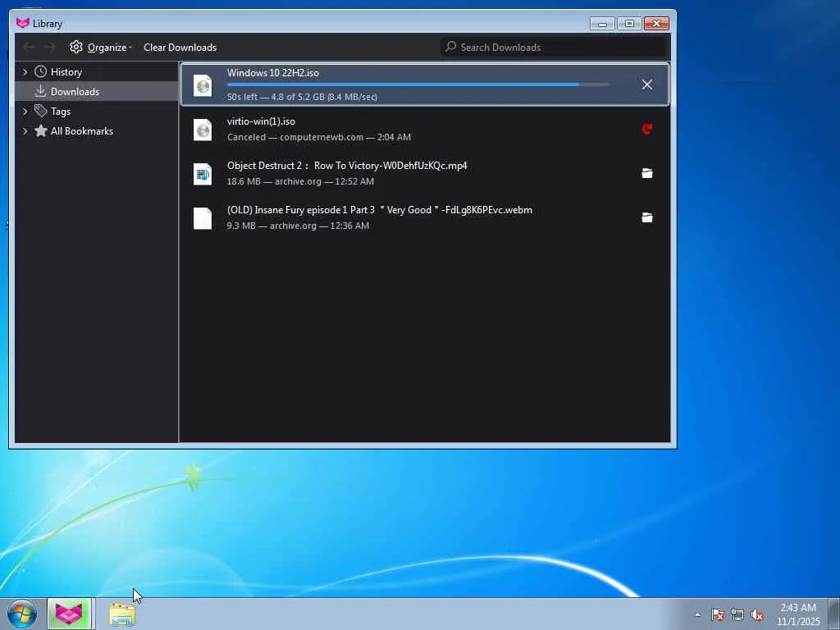Click '18.6 MB — archive.org — 12:52 AM' text
840x630 pixels.
300,181
